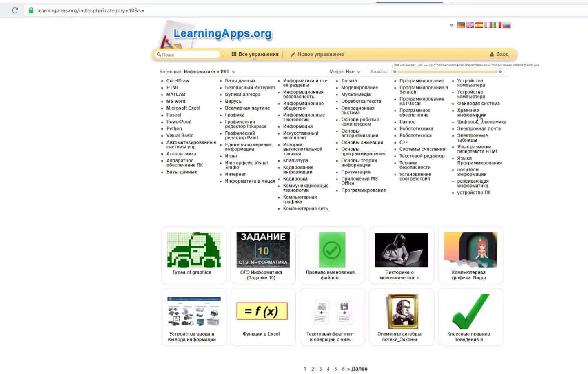
Task: Click the right handle of Классы slider
Action: point(500,72)
